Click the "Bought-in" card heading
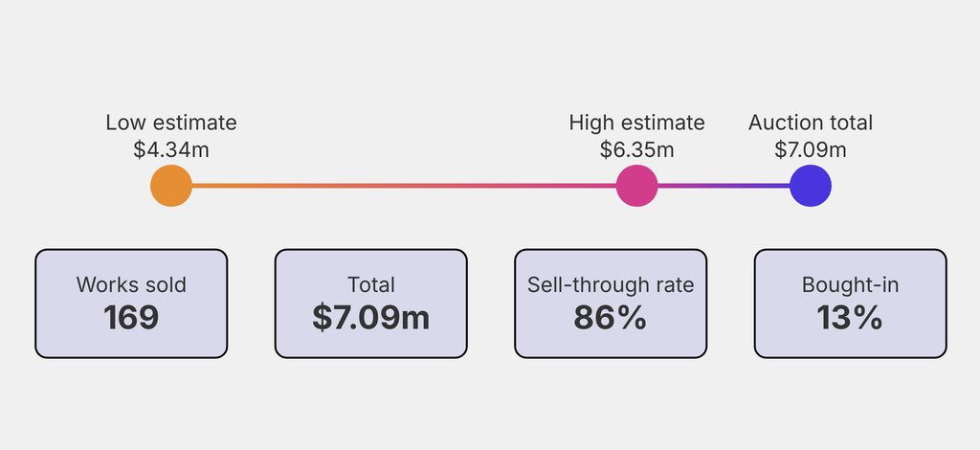The image size is (980, 450). pos(850,284)
